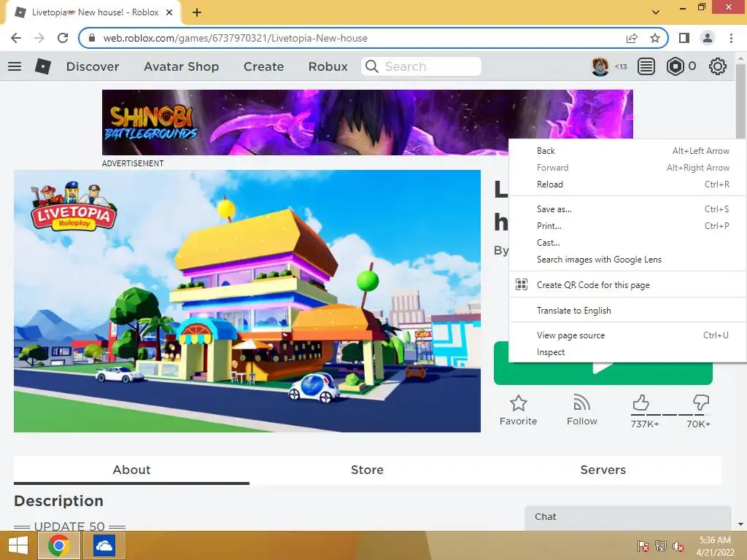The width and height of the screenshot is (747, 560).
Task: Open the OneDrive taskbar icon
Action: (104, 545)
